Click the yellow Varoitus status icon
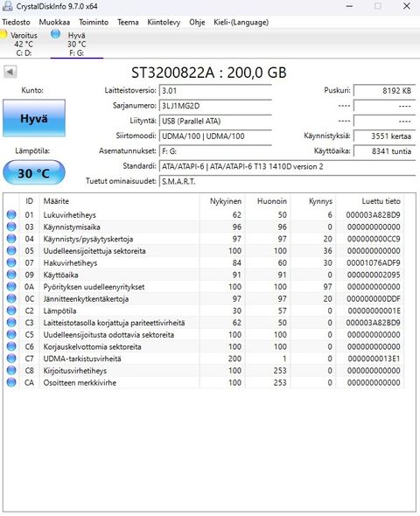420x516 pixels. coord(3,34)
